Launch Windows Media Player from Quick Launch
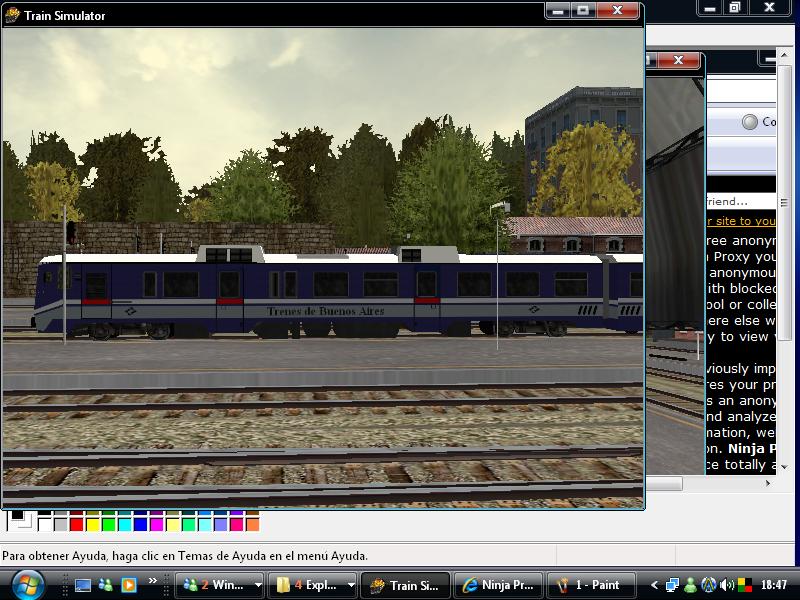The image size is (800, 600). point(128,585)
